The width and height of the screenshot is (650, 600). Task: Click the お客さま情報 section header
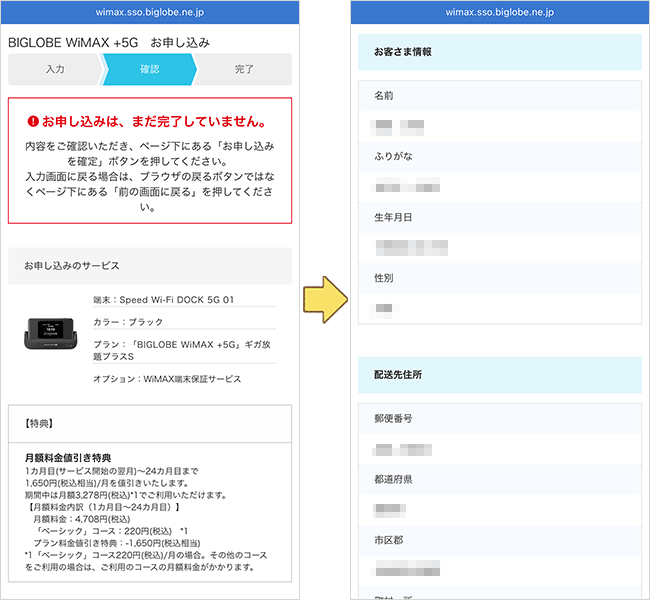[500, 52]
